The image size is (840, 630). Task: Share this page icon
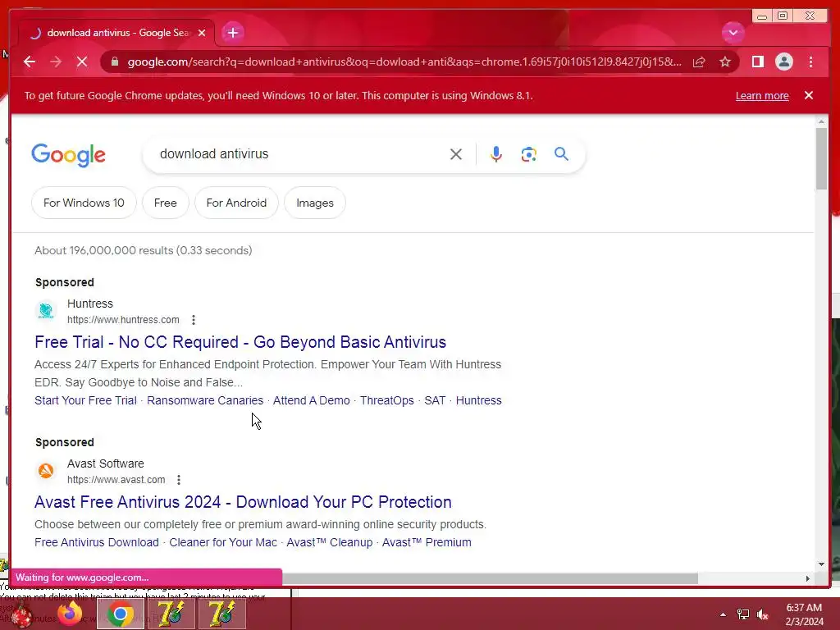699,62
